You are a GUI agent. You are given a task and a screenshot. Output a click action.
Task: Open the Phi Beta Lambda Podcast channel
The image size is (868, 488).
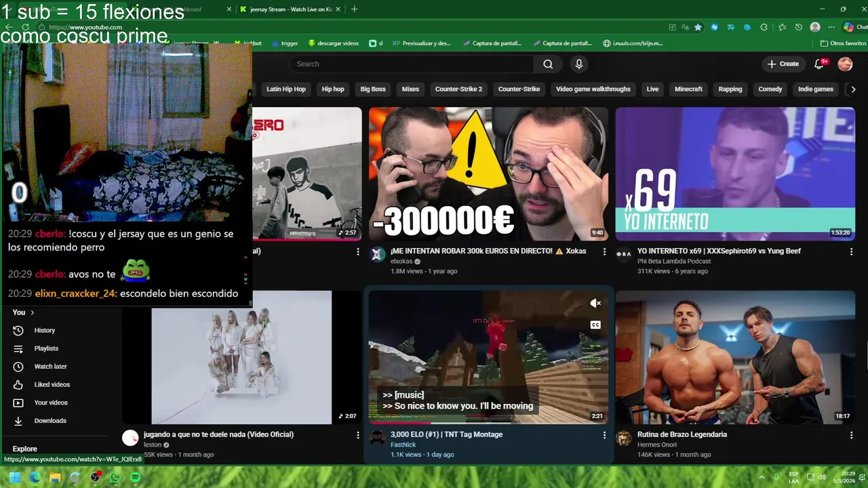tap(674, 261)
